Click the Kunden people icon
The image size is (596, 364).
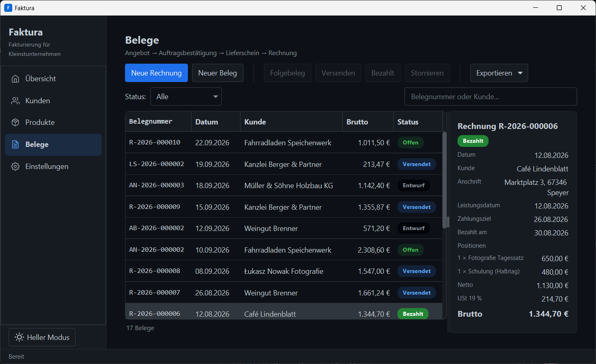coord(16,101)
